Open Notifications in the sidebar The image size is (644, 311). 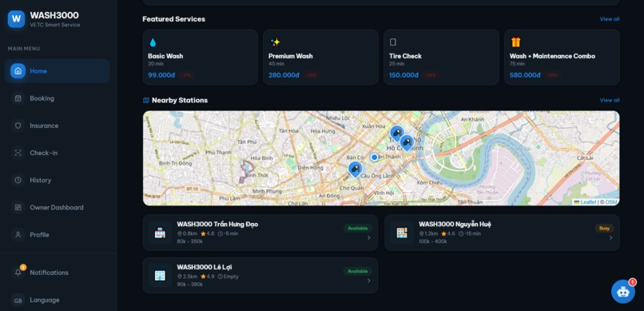[x=57, y=273]
